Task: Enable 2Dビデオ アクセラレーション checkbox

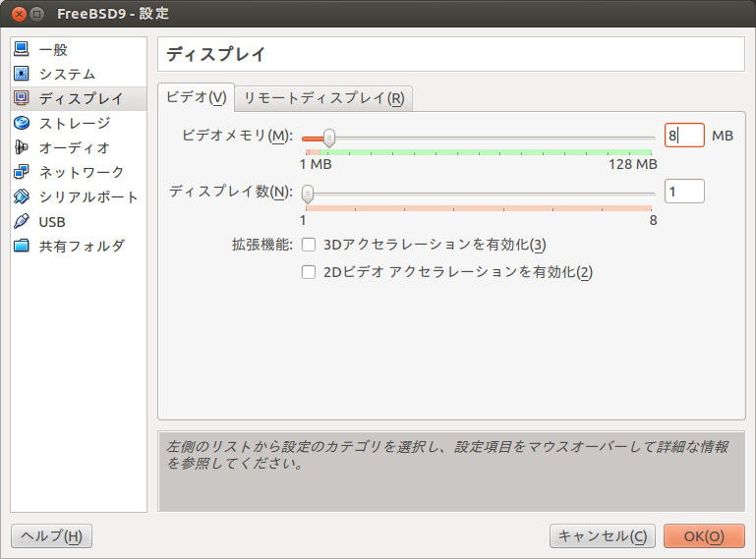Action: coord(309,272)
